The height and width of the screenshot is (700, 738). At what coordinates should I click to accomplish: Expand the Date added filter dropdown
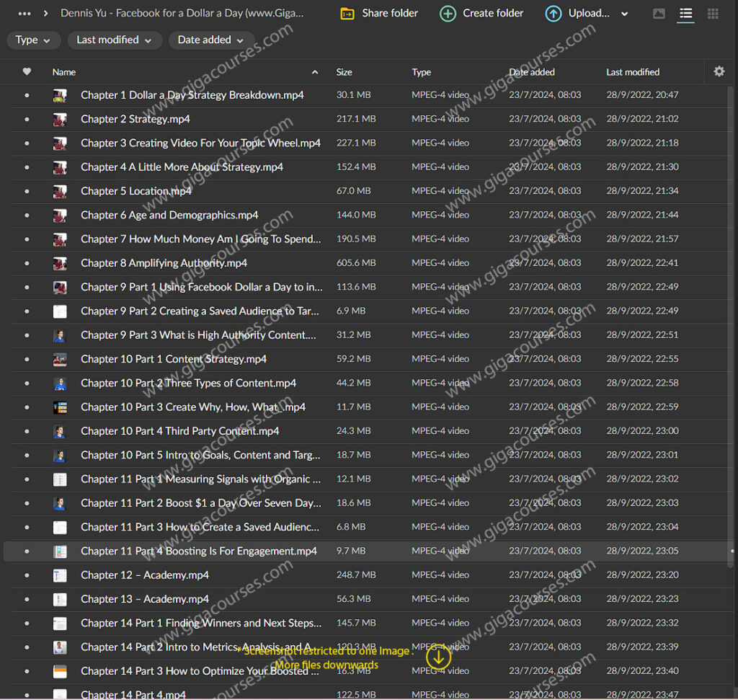(211, 40)
